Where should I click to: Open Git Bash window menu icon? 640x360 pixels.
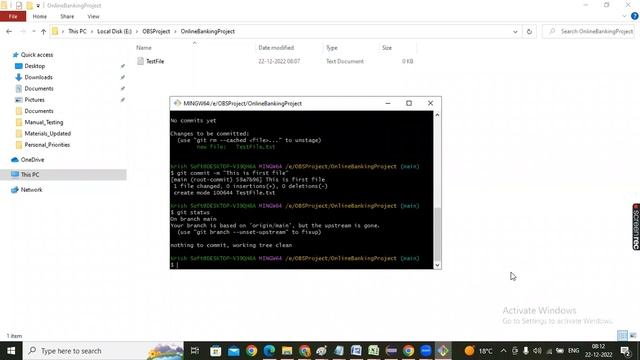click(x=177, y=103)
